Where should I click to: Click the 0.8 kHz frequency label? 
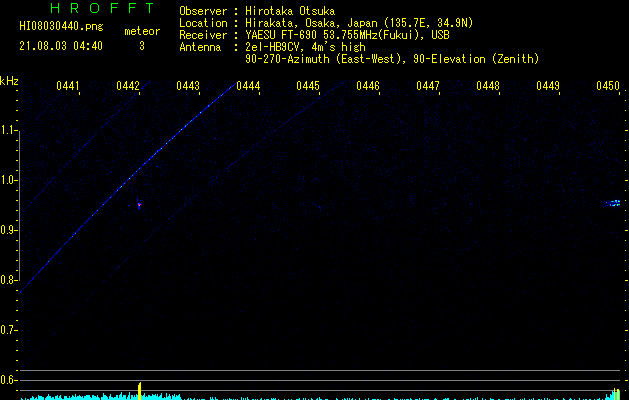[x=8, y=280]
